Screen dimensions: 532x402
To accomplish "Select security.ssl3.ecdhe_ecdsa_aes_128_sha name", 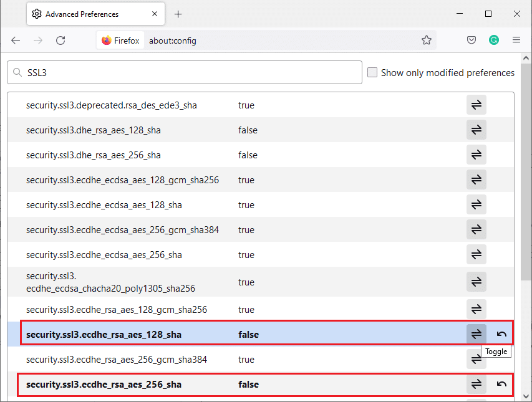I will coord(104,205).
